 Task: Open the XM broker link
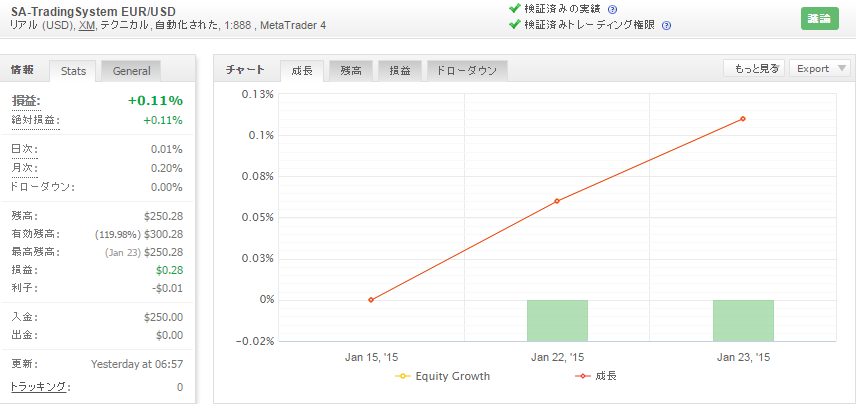[x=85, y=25]
